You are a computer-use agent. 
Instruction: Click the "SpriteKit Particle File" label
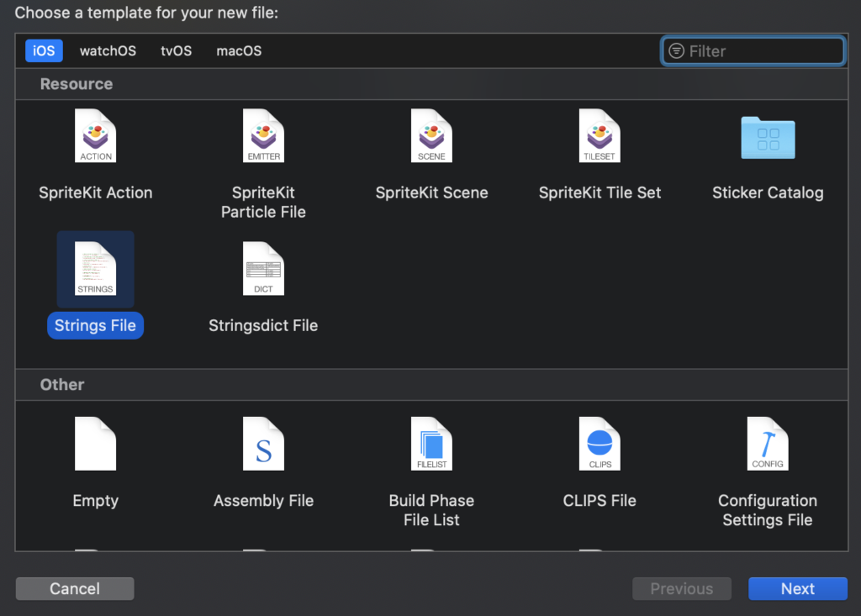263,202
